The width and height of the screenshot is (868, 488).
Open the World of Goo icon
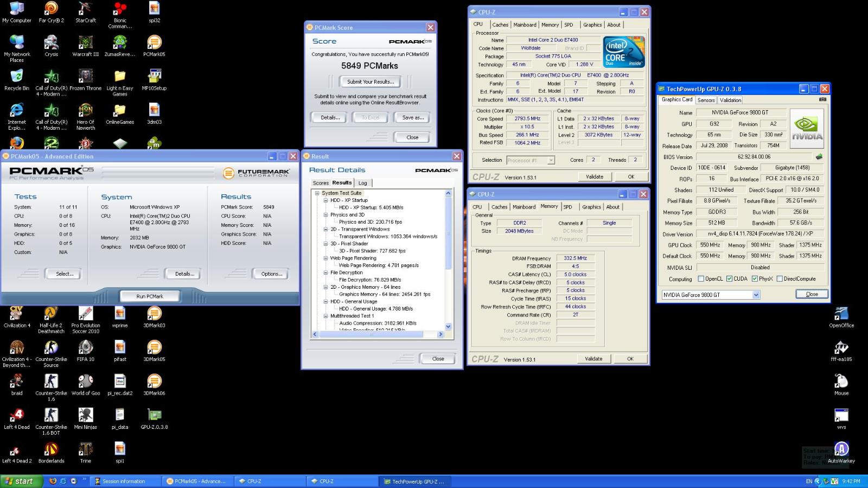(86, 385)
